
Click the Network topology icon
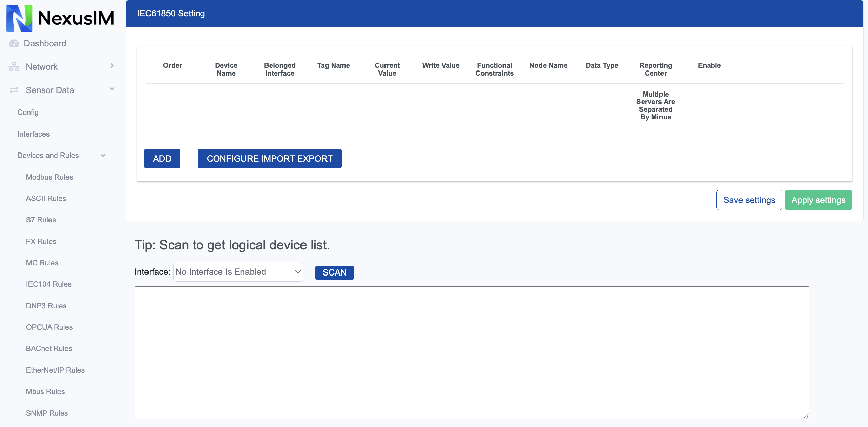coord(14,67)
